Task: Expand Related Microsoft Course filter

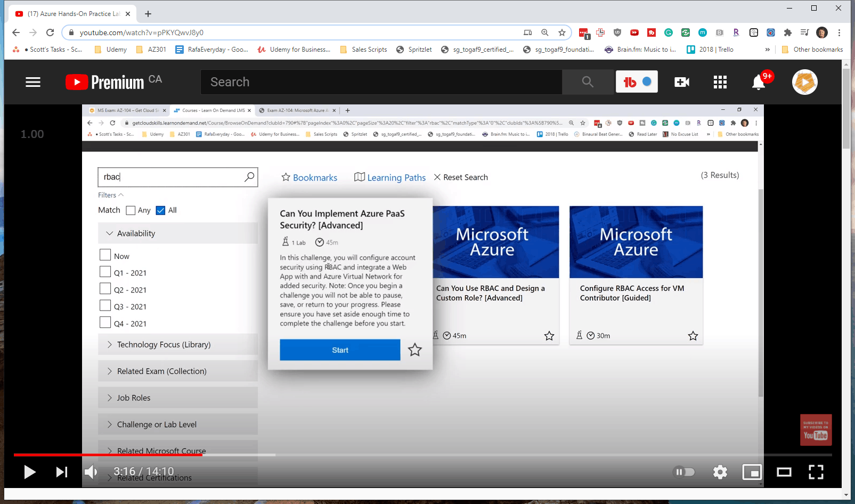Action: pyautogui.click(x=178, y=451)
